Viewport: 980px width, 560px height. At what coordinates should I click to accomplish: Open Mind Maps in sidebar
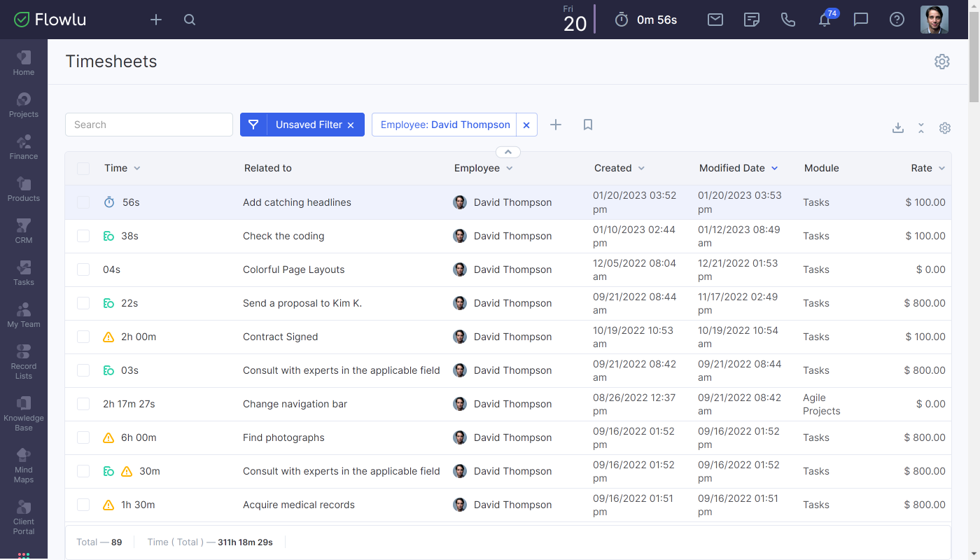click(24, 465)
